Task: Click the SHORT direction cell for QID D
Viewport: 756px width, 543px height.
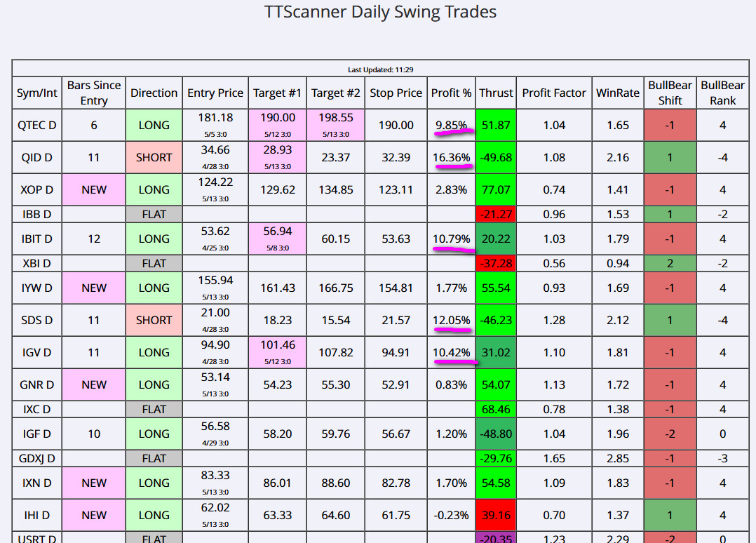Action: coord(154,157)
